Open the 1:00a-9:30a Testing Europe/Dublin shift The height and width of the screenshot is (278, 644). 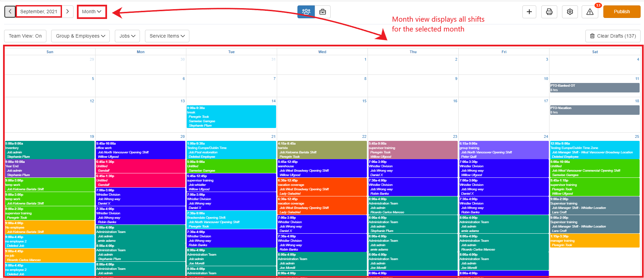pyautogui.click(x=231, y=150)
